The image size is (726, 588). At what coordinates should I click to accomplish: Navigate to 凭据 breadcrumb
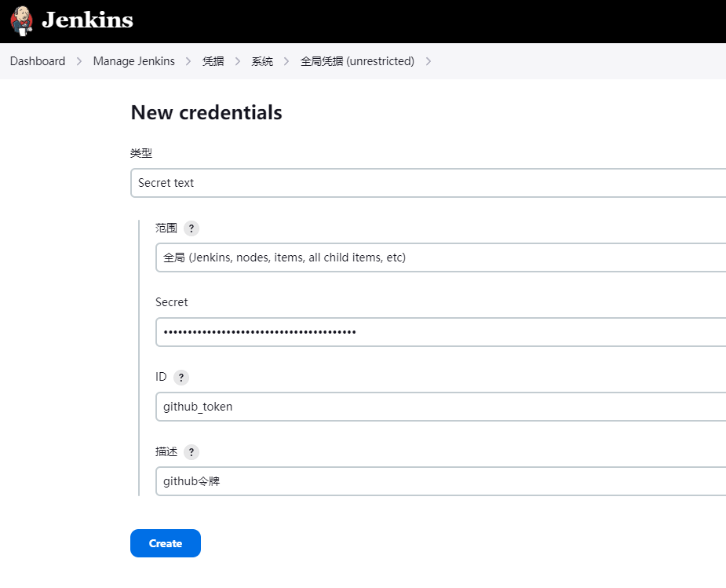click(x=213, y=61)
